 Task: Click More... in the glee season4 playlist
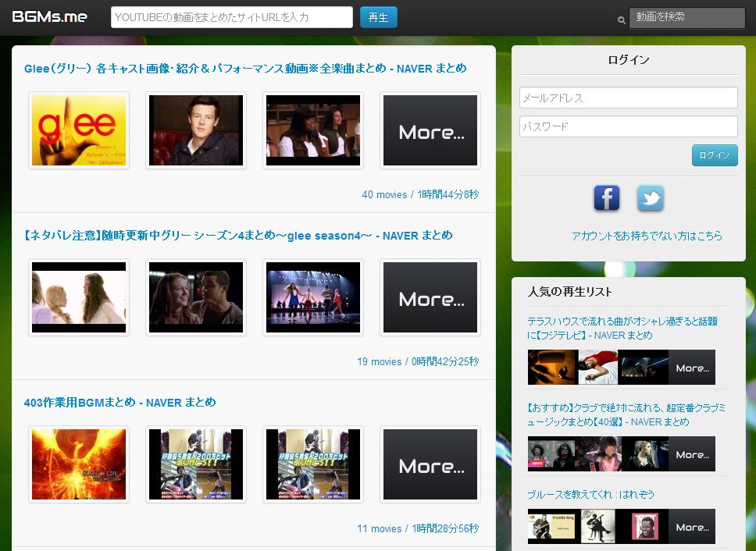pos(430,297)
